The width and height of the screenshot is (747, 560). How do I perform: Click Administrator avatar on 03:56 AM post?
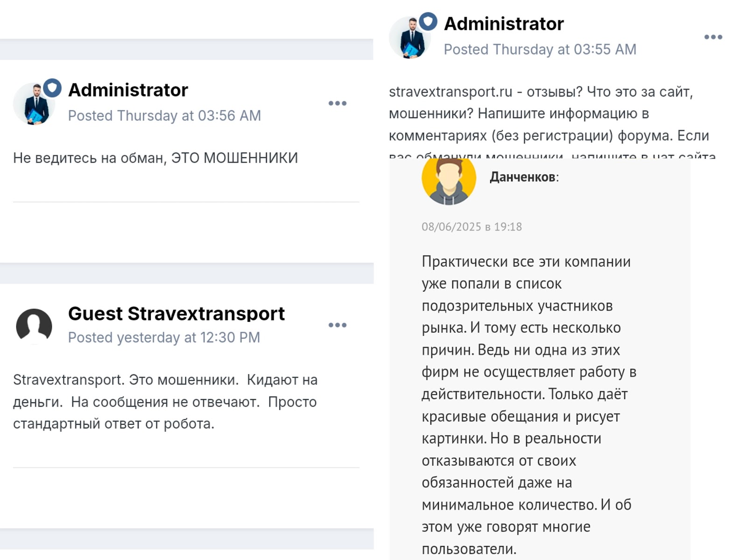34,105
